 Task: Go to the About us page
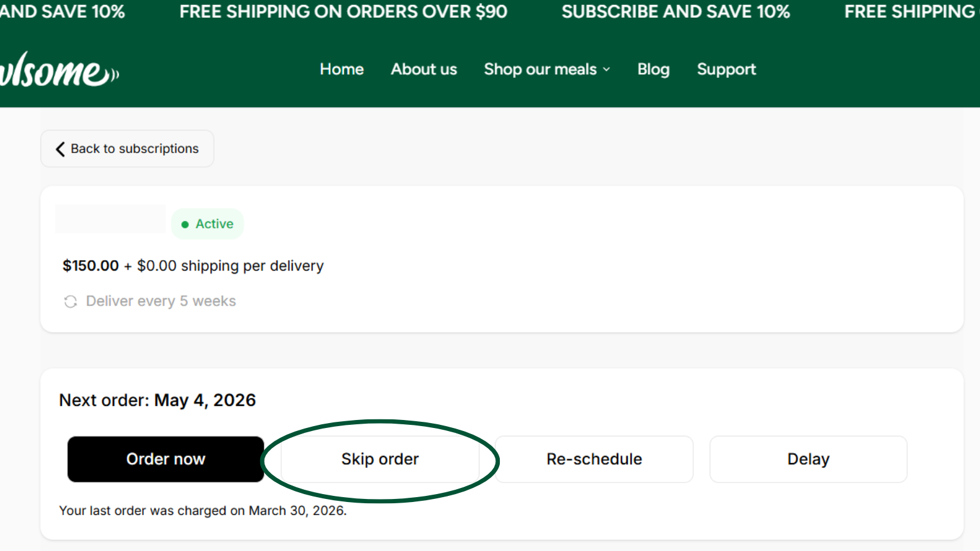(x=424, y=69)
